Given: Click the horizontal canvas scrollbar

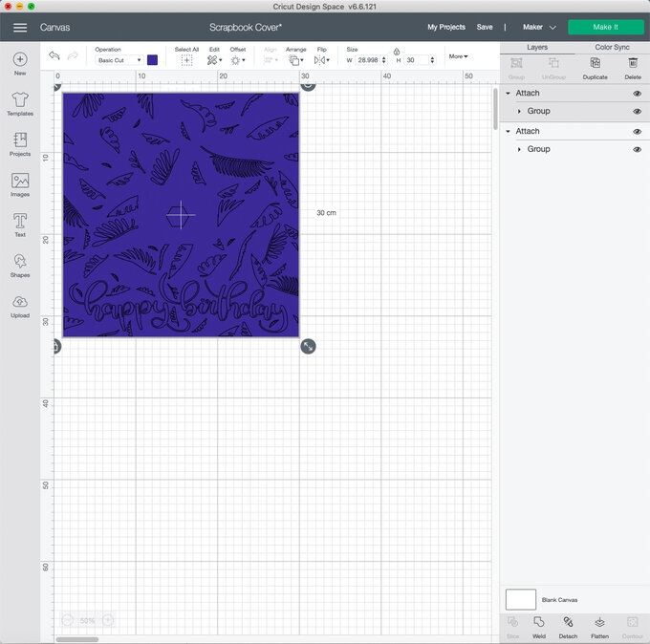Looking at the screenshot, I should point(77,639).
